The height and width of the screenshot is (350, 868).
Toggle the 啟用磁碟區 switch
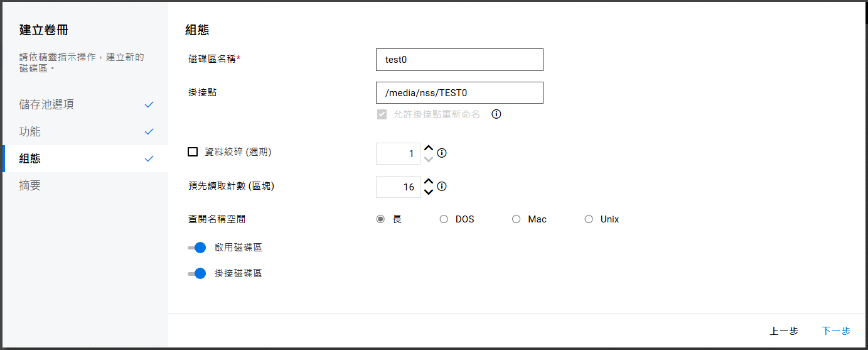coord(197,248)
